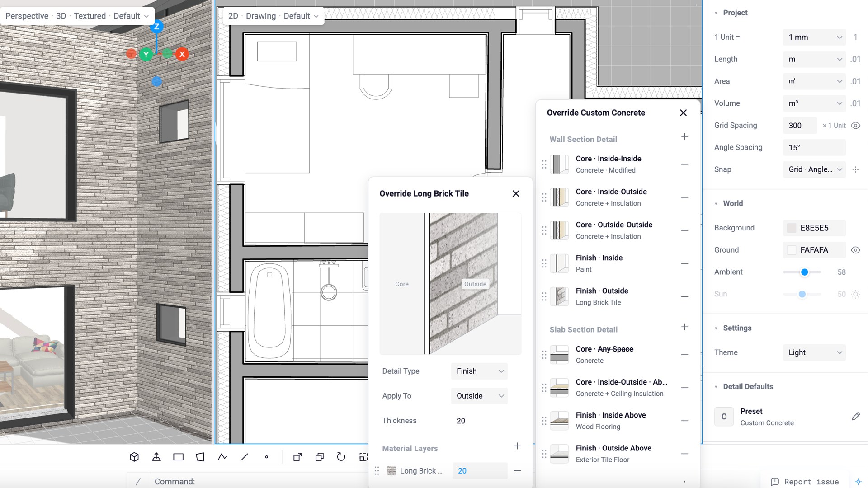The width and height of the screenshot is (868, 488).
Task: Select the rectangle drawing tool
Action: (x=179, y=457)
